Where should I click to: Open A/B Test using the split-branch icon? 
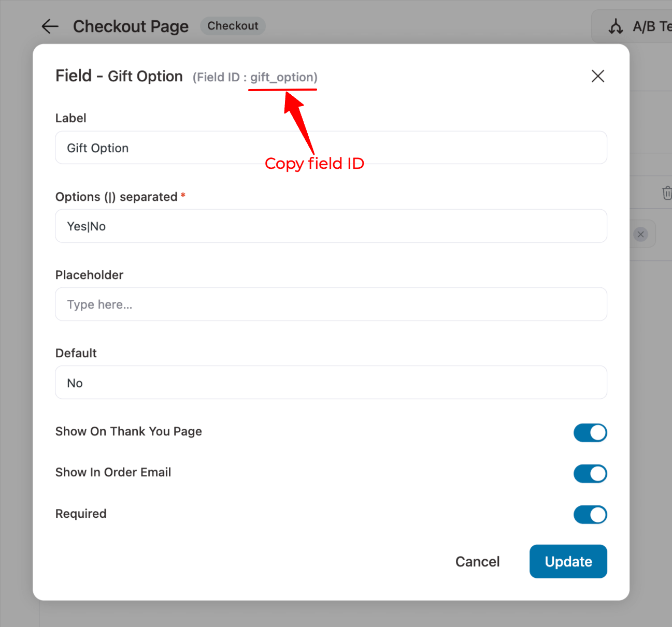click(x=616, y=26)
